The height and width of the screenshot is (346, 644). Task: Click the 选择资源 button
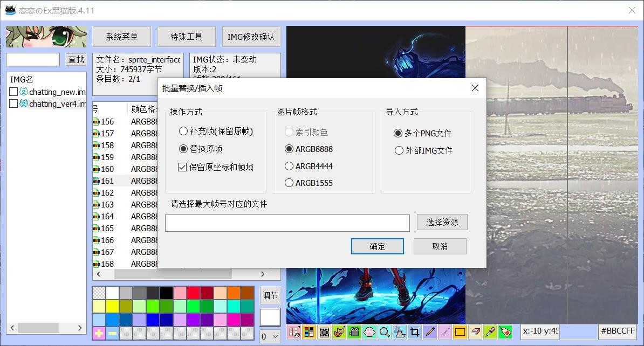point(442,222)
